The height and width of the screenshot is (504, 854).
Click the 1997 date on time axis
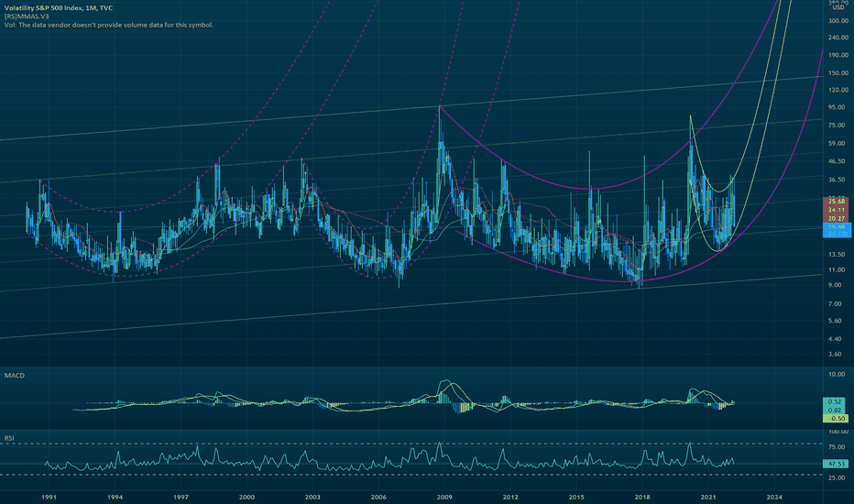coord(181,497)
